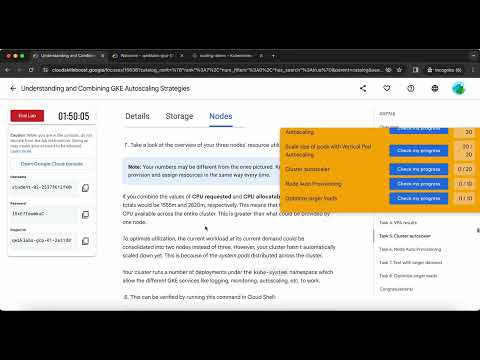Click the 01:50:05 lab timer
The width and height of the screenshot is (480, 360).
point(74,116)
